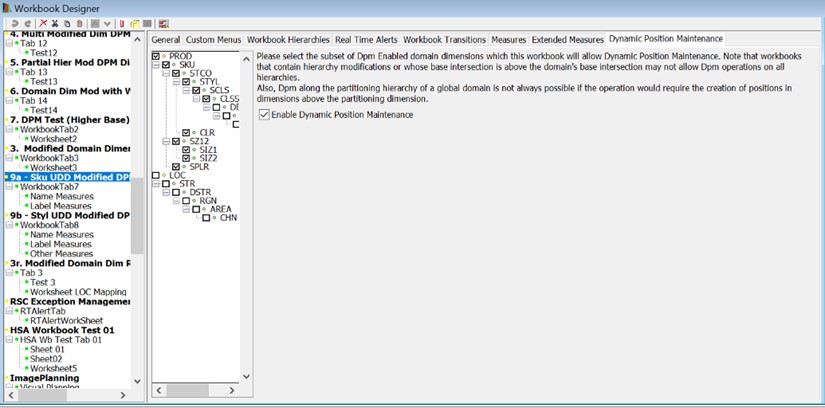Check the STR dimension checkbox
Screen dimensions: 825x408
pos(166,184)
